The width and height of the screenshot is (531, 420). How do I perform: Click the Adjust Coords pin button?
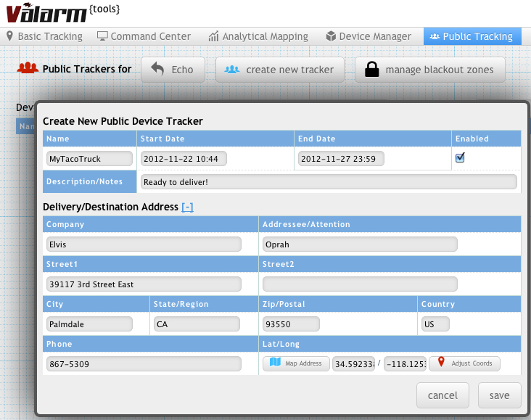464,363
